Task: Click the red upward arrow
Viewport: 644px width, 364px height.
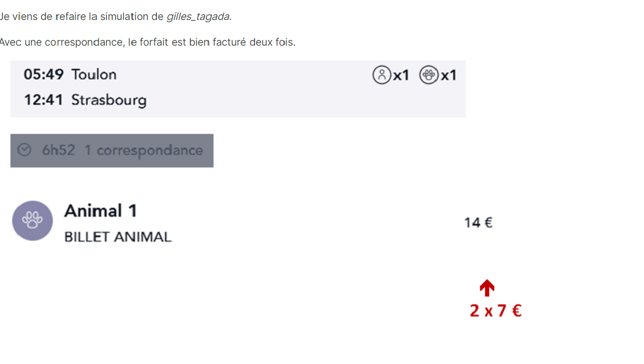Action: pyautogui.click(x=487, y=288)
